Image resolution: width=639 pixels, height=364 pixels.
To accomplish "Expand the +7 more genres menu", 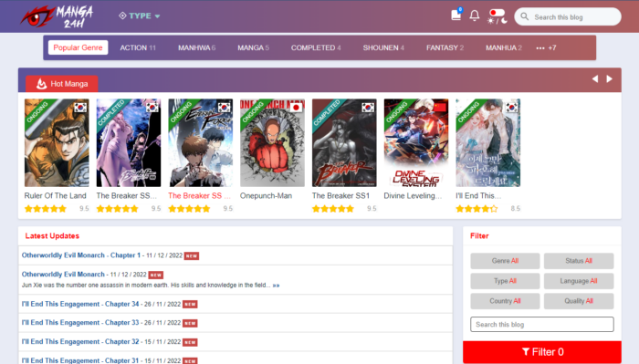I will (546, 47).
